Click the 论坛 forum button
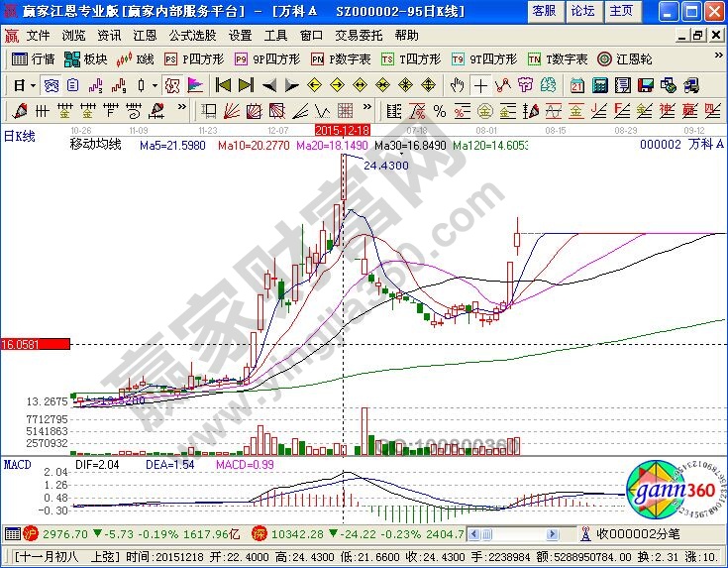 582,10
